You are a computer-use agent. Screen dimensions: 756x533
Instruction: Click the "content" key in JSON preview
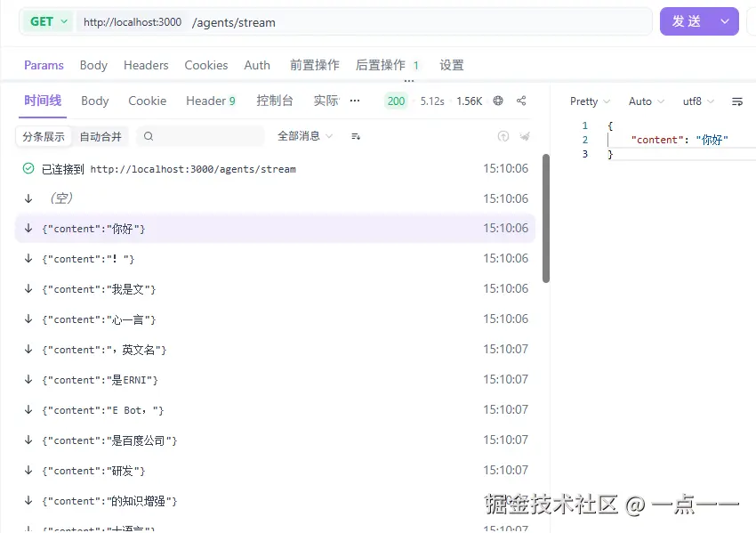[x=656, y=140]
